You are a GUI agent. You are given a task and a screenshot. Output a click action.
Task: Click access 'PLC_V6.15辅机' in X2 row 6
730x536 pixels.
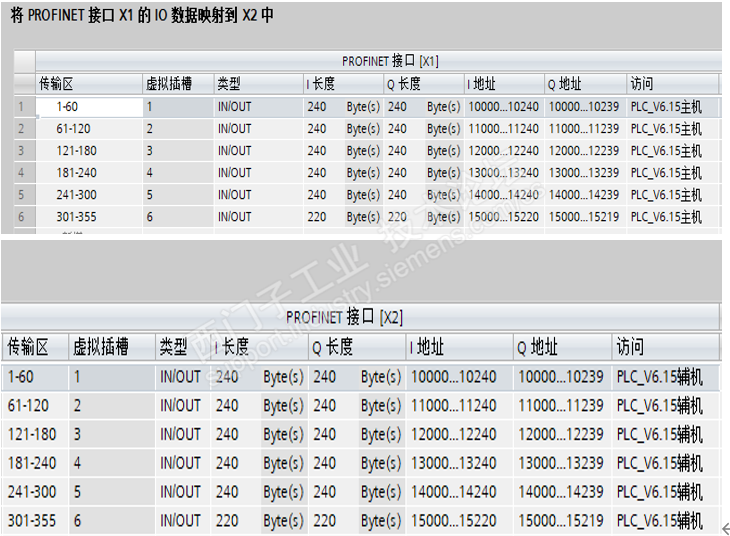pos(660,521)
